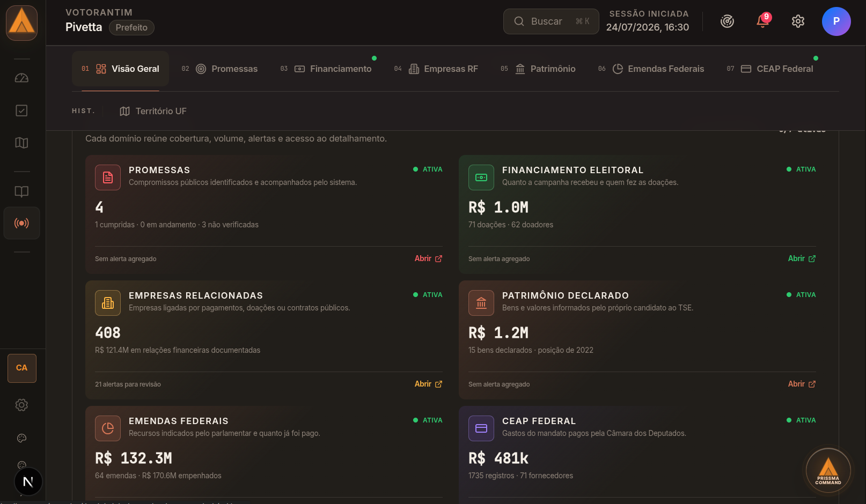
Task: Click the value R$ 1.0M
Action: tap(498, 207)
